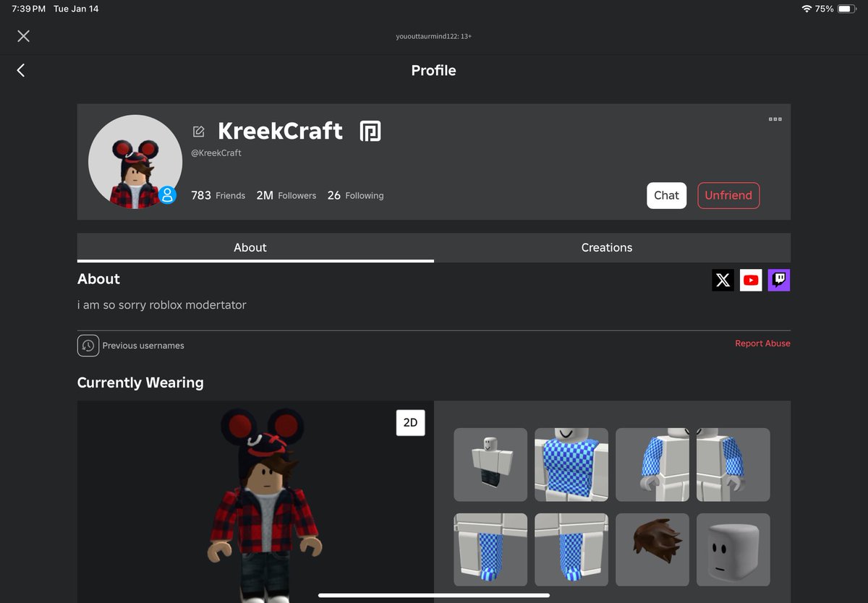Click the KreekCraft display name

(x=280, y=131)
